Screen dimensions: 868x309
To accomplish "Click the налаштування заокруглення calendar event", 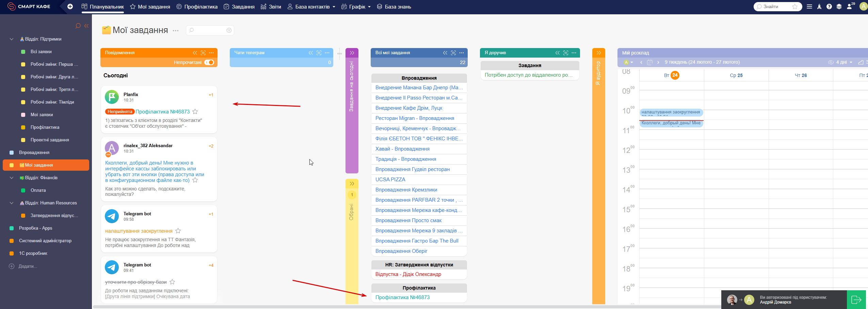I will click(x=671, y=112).
